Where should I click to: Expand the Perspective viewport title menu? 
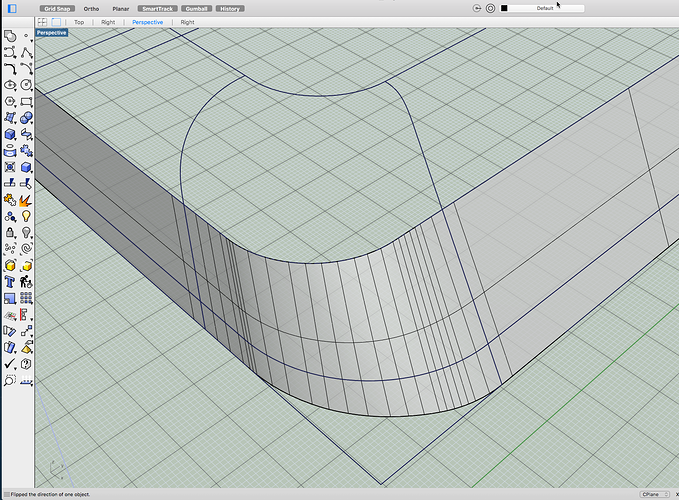(51, 33)
